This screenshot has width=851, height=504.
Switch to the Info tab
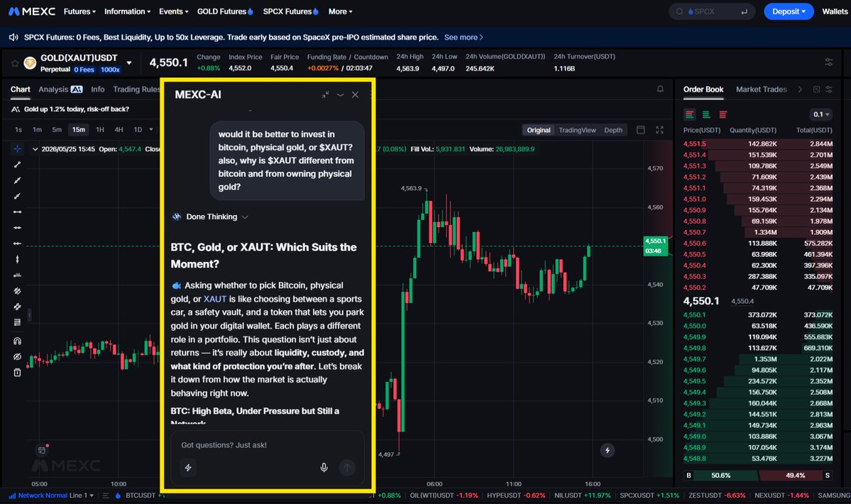pyautogui.click(x=98, y=89)
